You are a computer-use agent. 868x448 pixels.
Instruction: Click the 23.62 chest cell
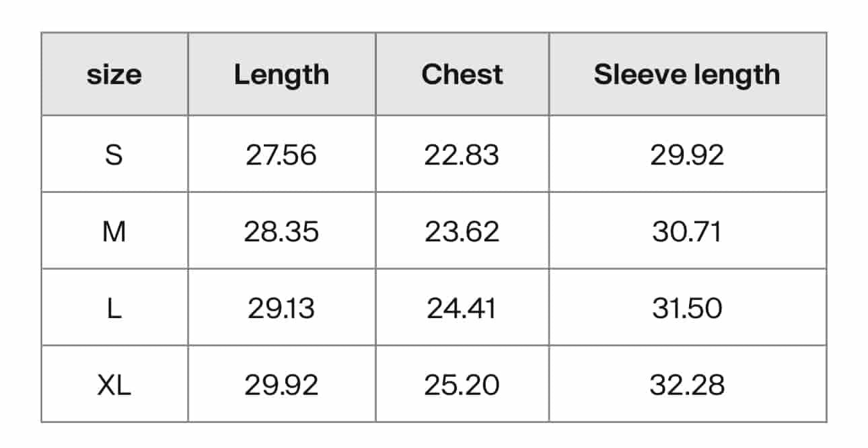pos(462,231)
